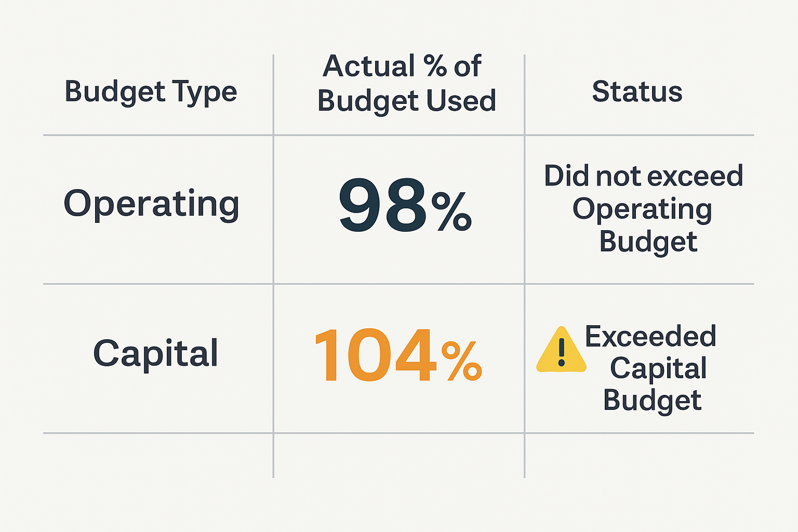This screenshot has height=532, width=798.
Task: Click the empty cell below 104%
Action: coord(398,455)
